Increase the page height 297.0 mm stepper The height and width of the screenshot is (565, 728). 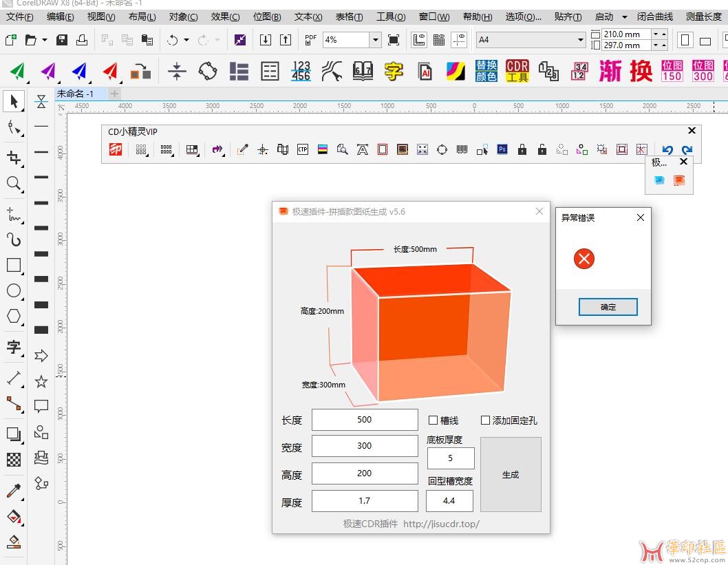tap(664, 45)
